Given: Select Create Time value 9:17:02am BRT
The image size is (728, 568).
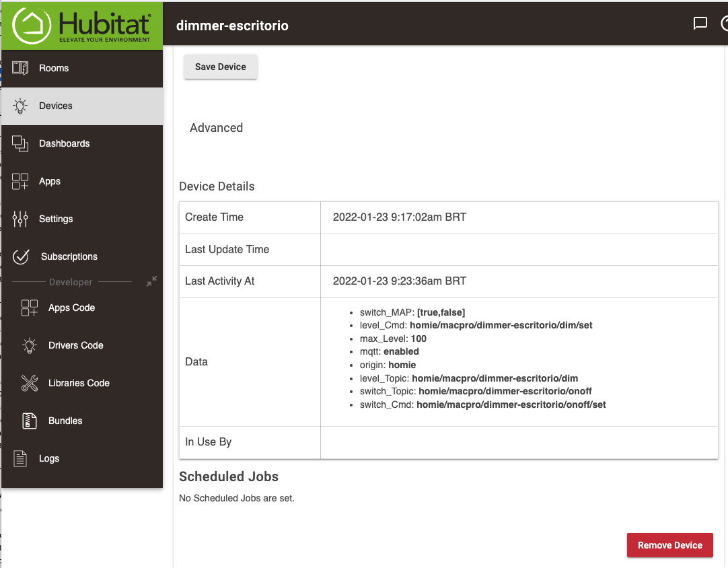Looking at the screenshot, I should [399, 217].
